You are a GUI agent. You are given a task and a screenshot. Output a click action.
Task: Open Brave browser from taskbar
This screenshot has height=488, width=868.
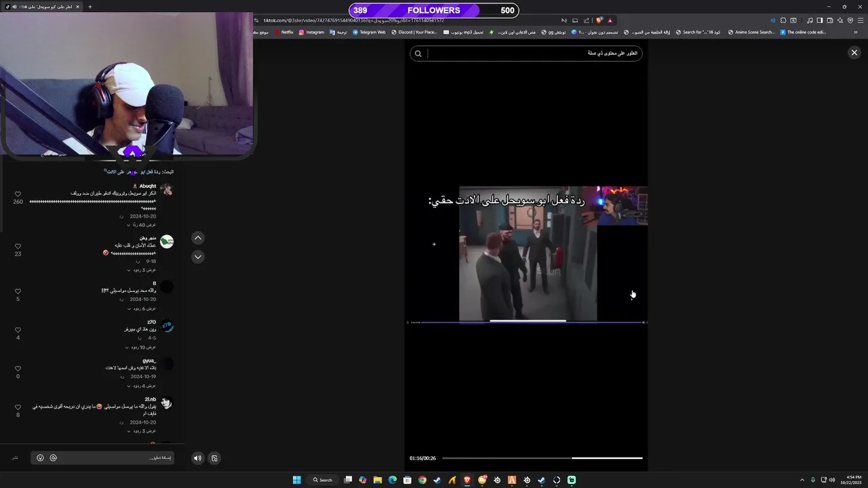click(467, 480)
